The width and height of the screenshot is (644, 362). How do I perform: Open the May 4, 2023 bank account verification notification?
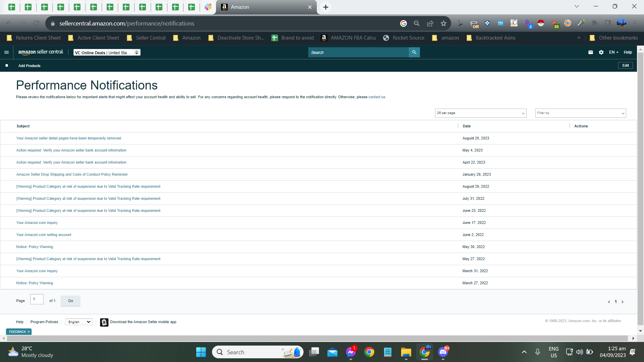pos(71,150)
